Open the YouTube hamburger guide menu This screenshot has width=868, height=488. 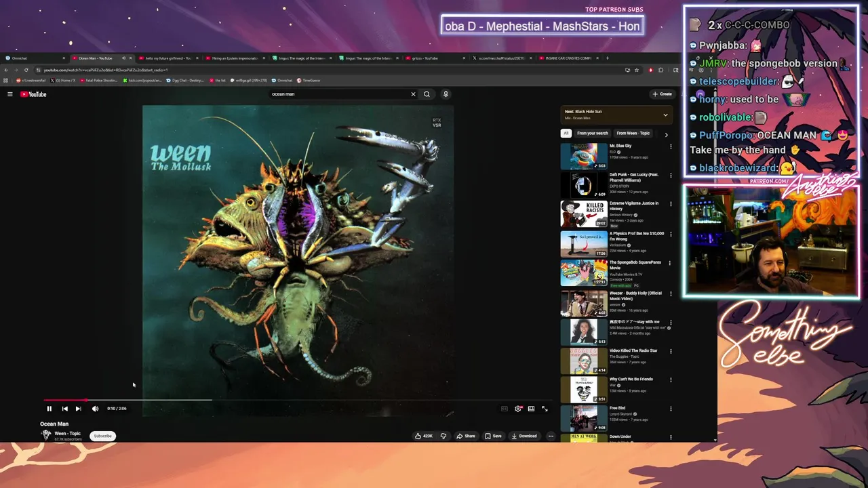(10, 94)
